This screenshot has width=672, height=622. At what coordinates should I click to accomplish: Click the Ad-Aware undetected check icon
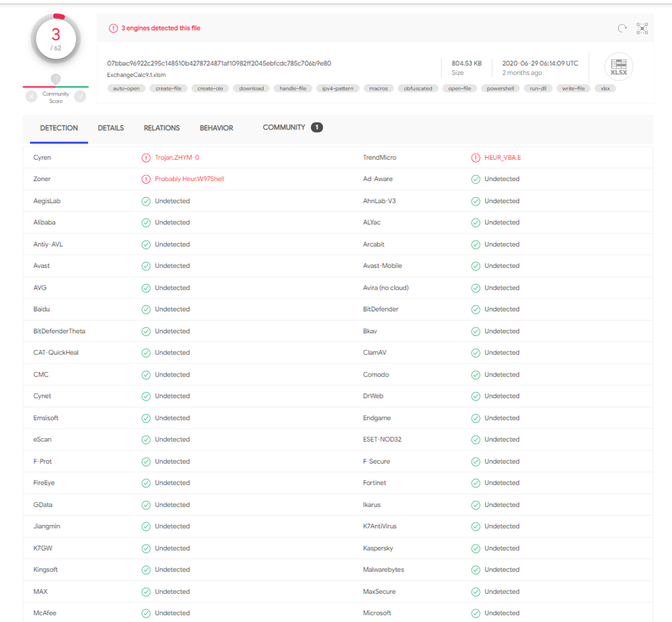pyautogui.click(x=476, y=179)
